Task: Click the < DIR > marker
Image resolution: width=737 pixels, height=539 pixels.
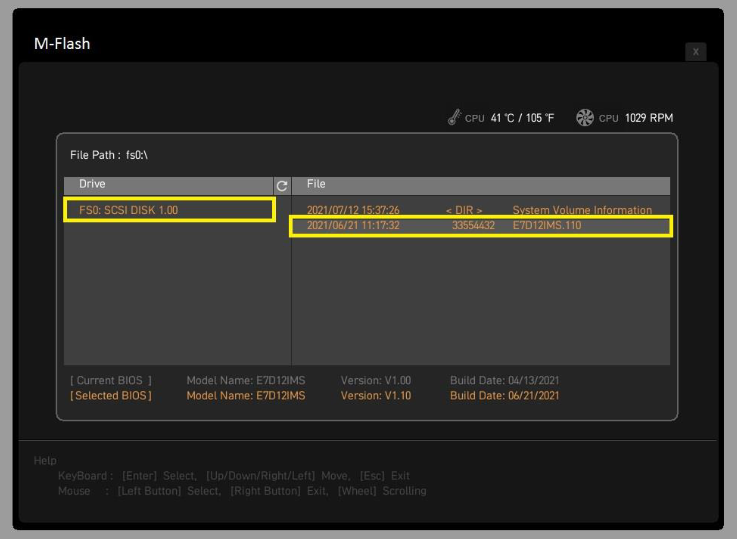Action: pyautogui.click(x=464, y=210)
